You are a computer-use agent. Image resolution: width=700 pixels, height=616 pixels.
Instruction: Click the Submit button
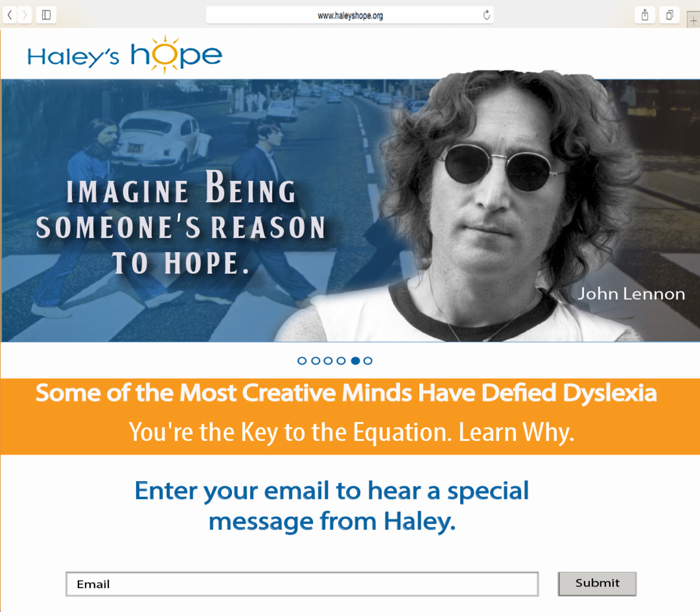pos(597,584)
